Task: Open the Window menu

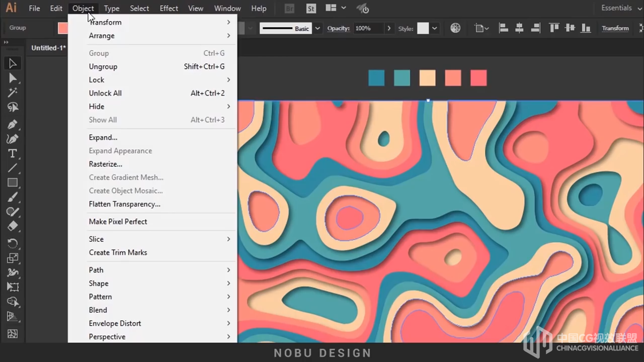Action: click(227, 8)
